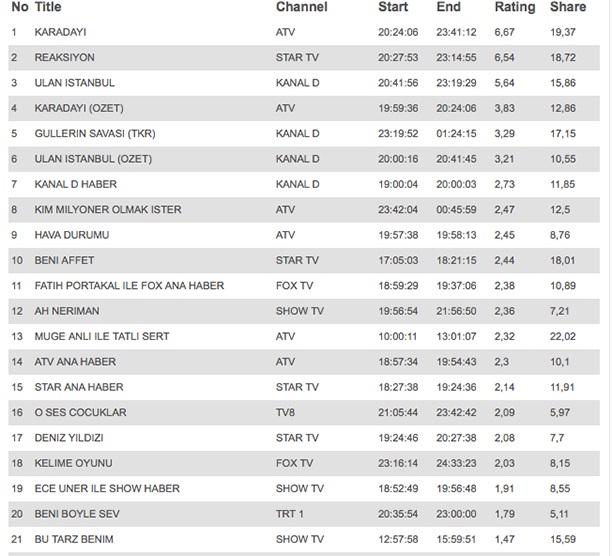Click the Share column header
The width and height of the screenshot is (612, 556).
(568, 7)
